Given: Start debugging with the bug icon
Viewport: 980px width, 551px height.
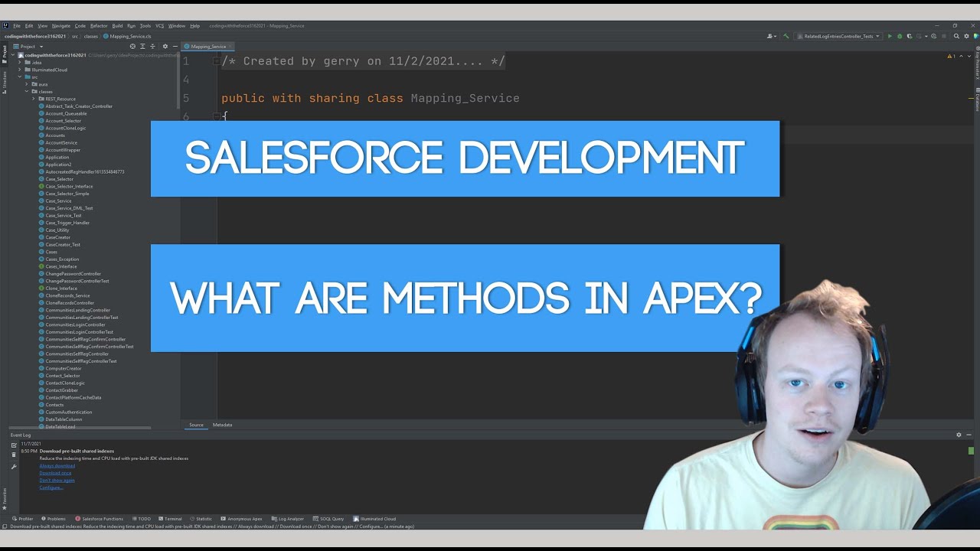Looking at the screenshot, I should pyautogui.click(x=900, y=36).
